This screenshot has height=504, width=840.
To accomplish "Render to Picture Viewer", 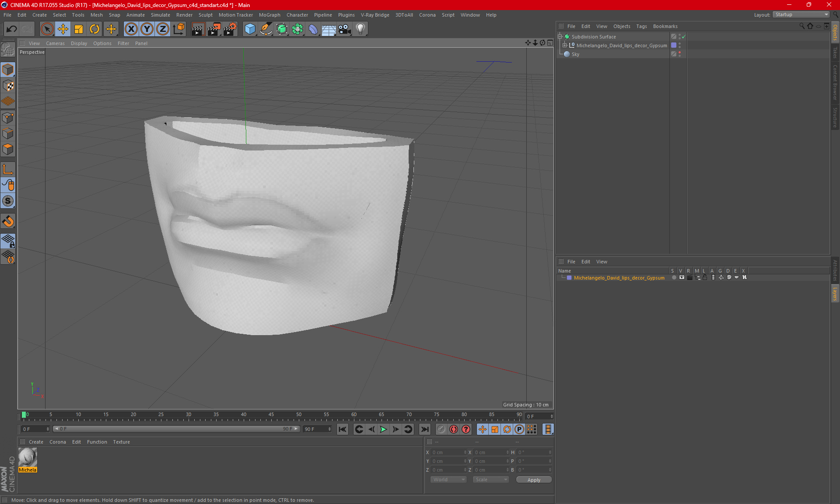I will pyautogui.click(x=214, y=29).
